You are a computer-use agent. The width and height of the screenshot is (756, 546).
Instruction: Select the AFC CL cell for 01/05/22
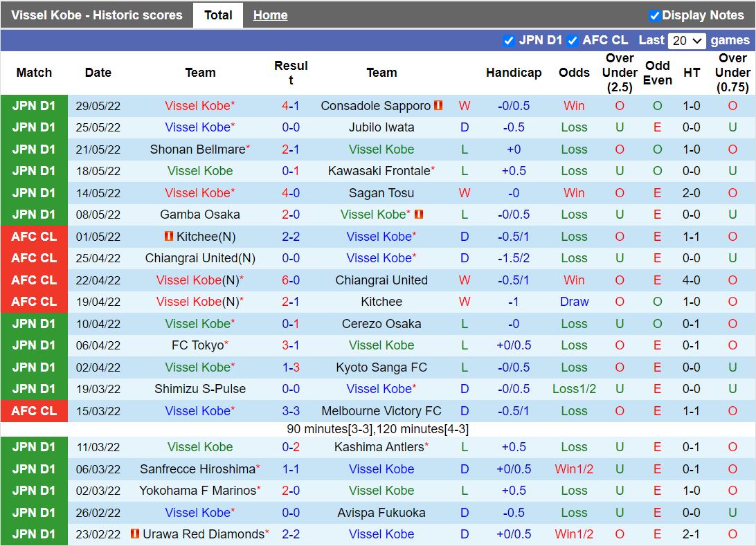pyautogui.click(x=34, y=236)
